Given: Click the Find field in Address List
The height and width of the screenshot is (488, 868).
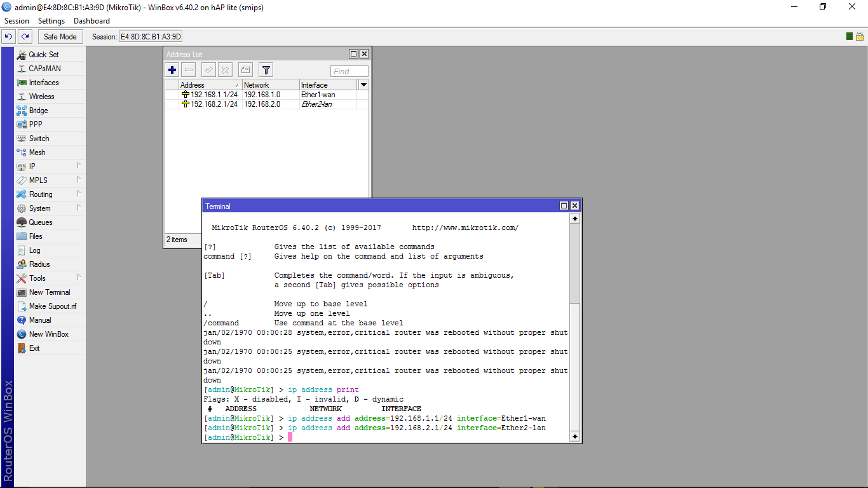Looking at the screenshot, I should pyautogui.click(x=349, y=71).
